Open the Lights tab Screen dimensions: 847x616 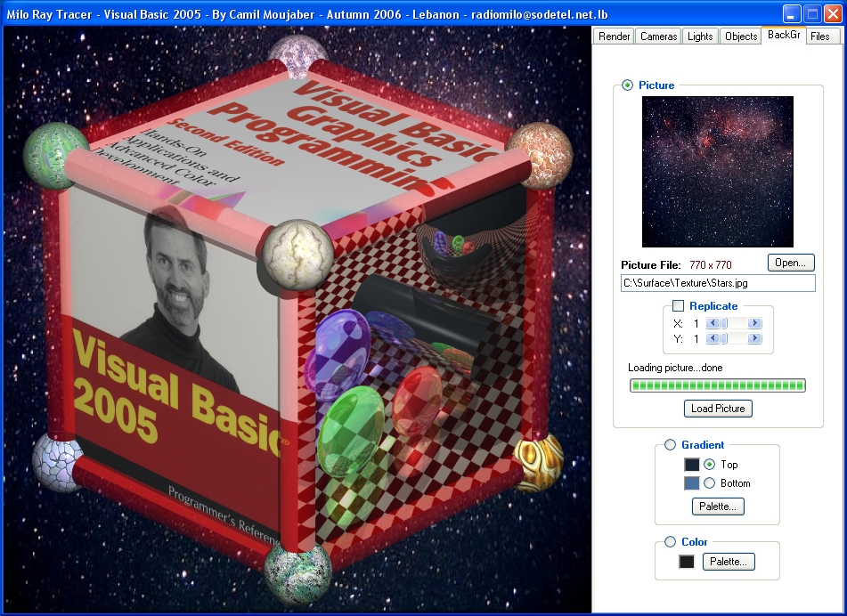(700, 36)
